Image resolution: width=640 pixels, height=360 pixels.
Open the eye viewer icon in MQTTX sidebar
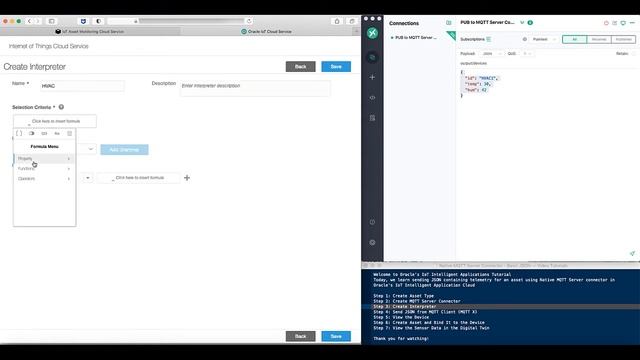pos(372,98)
